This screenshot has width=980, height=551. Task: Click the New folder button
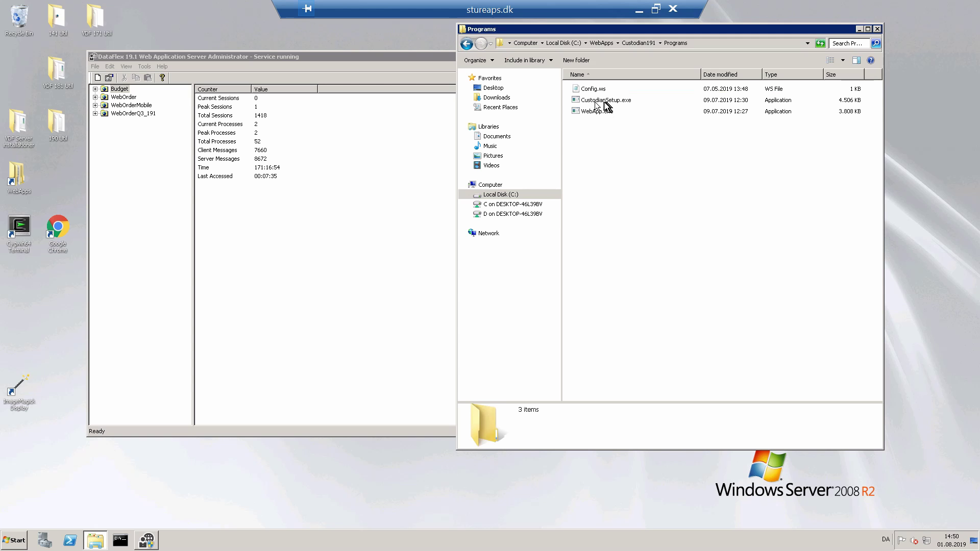[x=576, y=60]
